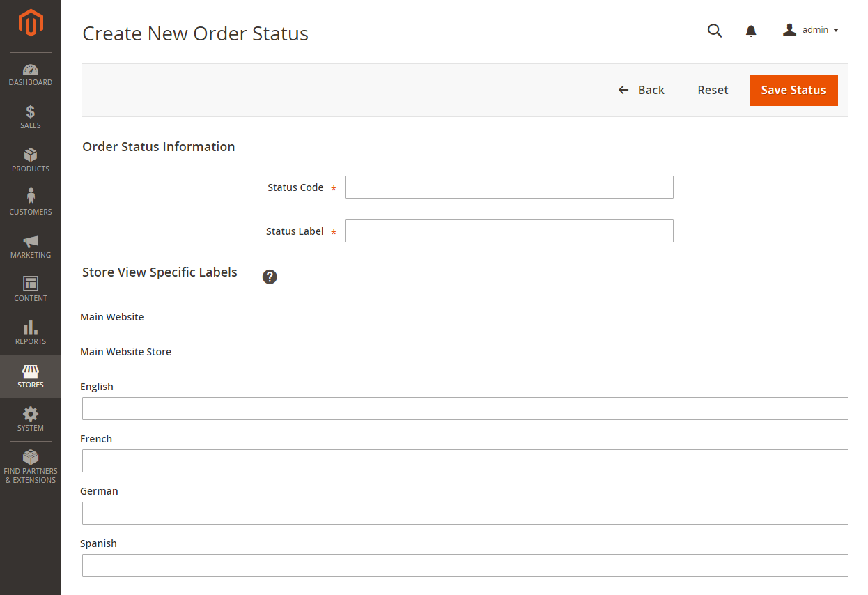Screen dimensions: 868x595
Task: Click the Reset button
Action: point(713,90)
